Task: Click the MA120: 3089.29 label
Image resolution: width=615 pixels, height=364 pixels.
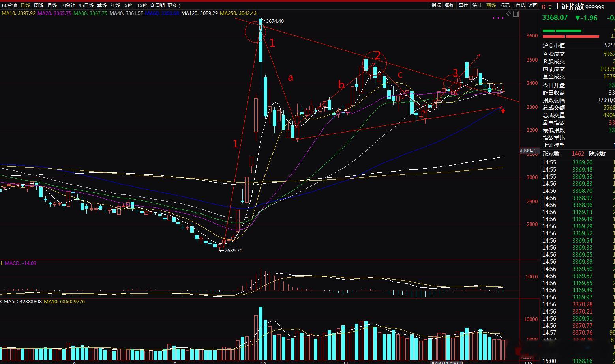Action: coord(200,13)
